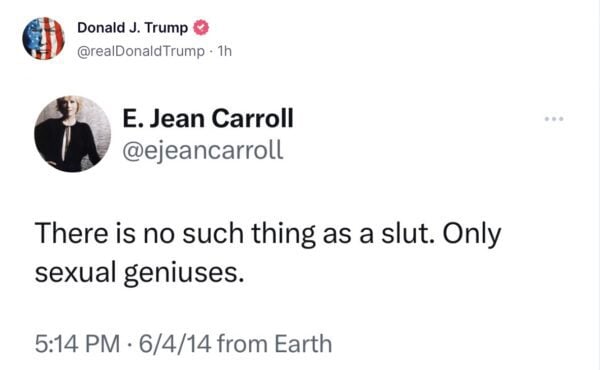Click the word 'Only' in the tweet
The width and height of the screenshot is (600, 370).
click(x=472, y=234)
